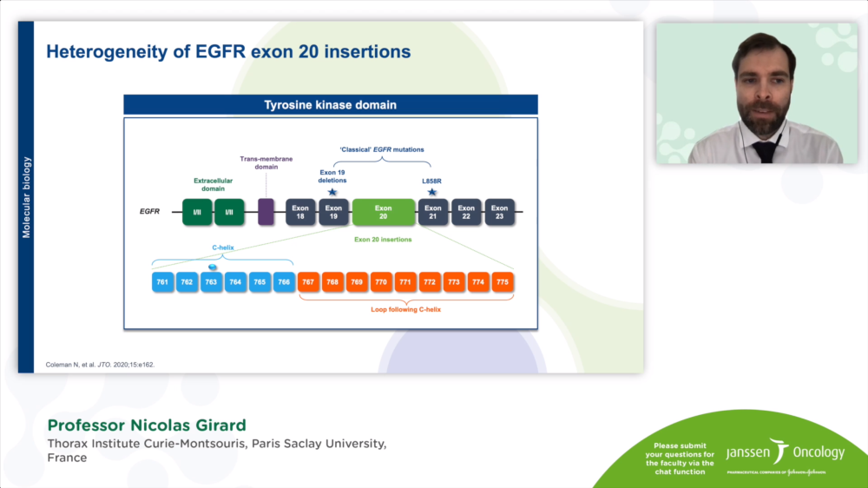Viewport: 868px width, 488px height.
Task: Click the 'Heterogeneity of EGFR exon 20 insertions' title
Action: pyautogui.click(x=228, y=51)
